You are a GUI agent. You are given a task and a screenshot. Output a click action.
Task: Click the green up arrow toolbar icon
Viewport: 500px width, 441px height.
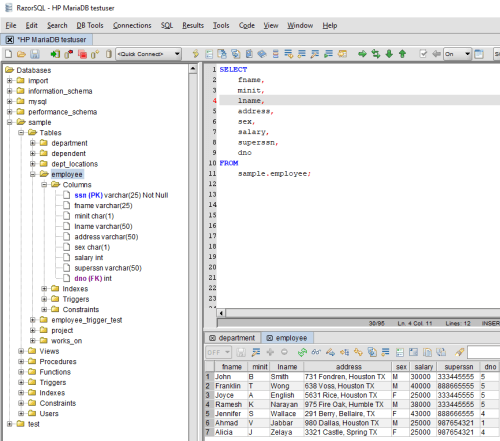click(x=402, y=54)
